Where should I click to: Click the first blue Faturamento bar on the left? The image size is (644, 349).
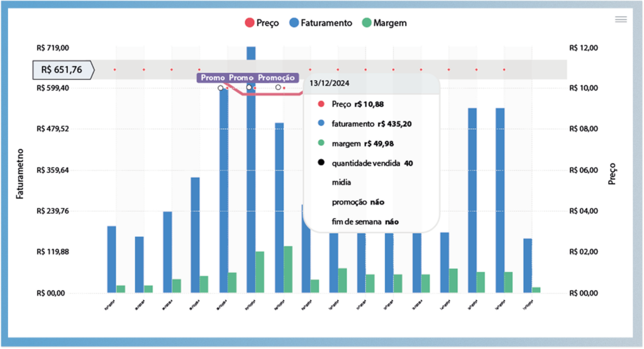(111, 259)
